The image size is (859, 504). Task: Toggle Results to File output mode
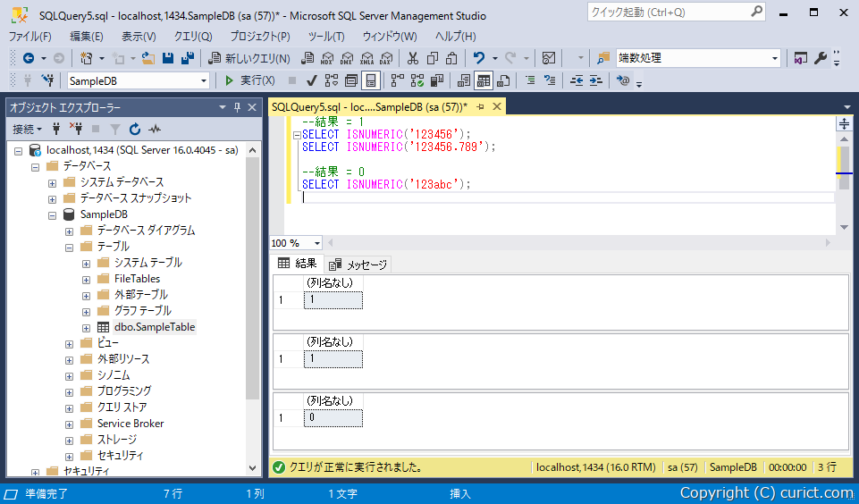pyautogui.click(x=503, y=81)
